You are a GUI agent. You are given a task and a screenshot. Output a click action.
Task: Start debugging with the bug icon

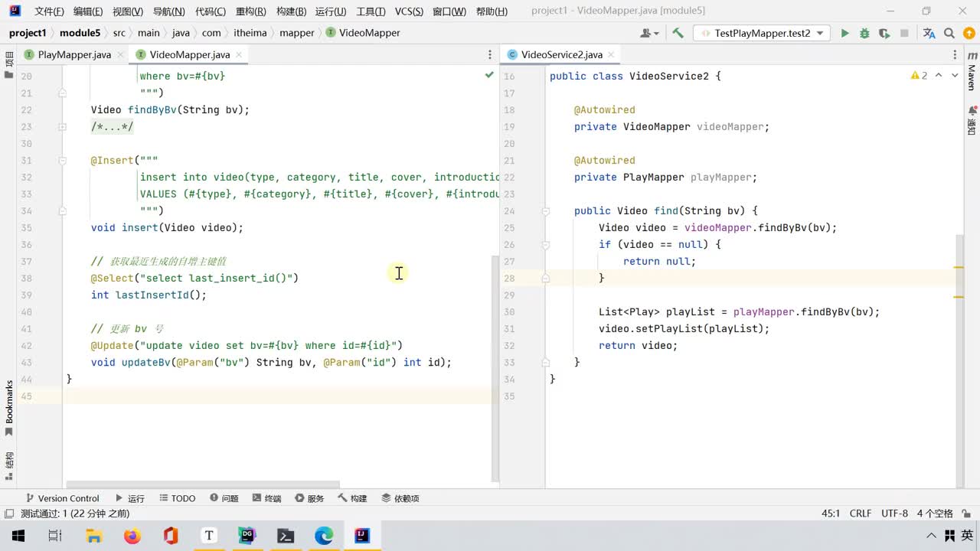coord(864,33)
